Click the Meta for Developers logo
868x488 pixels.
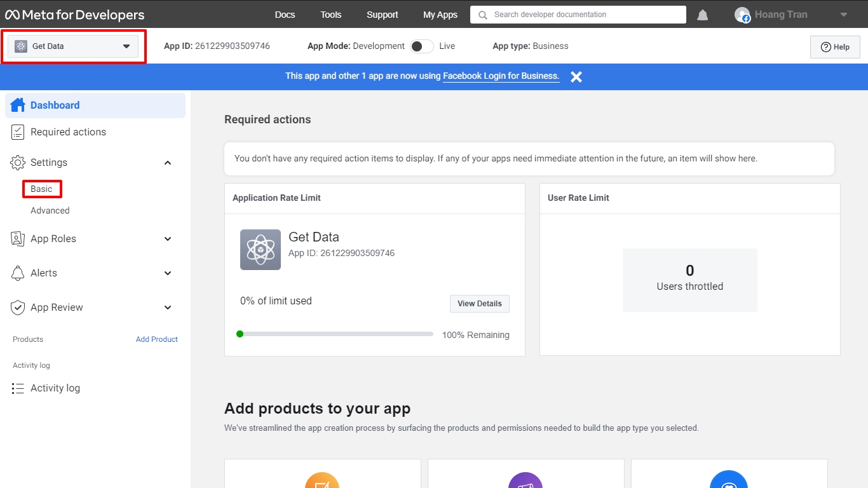click(x=75, y=15)
